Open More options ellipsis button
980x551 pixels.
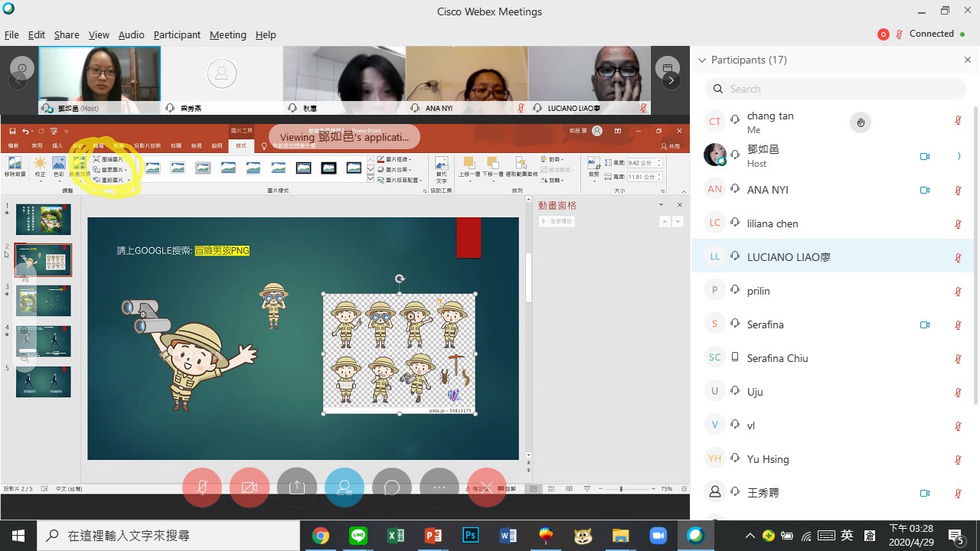(x=439, y=487)
